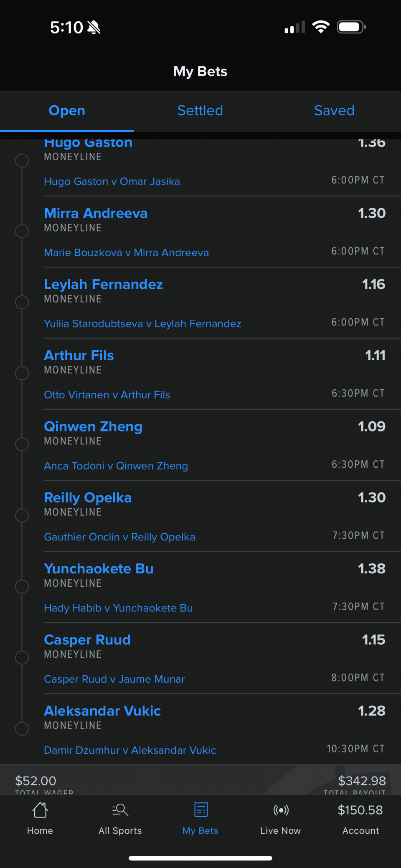Switch to the Saved tab

click(x=334, y=111)
